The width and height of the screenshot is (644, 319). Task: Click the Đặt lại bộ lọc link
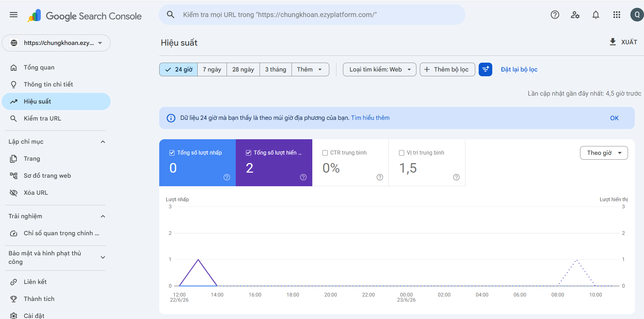[x=519, y=69]
